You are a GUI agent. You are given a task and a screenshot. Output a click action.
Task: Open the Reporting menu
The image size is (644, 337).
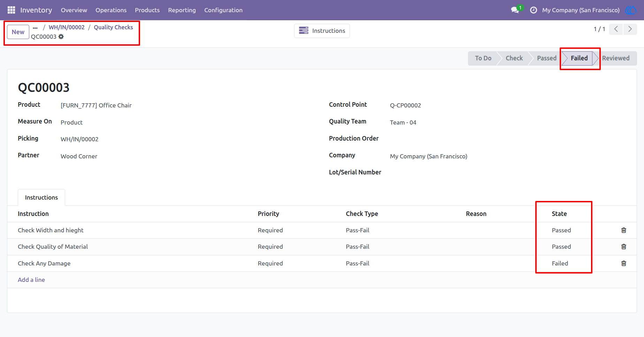pyautogui.click(x=182, y=10)
